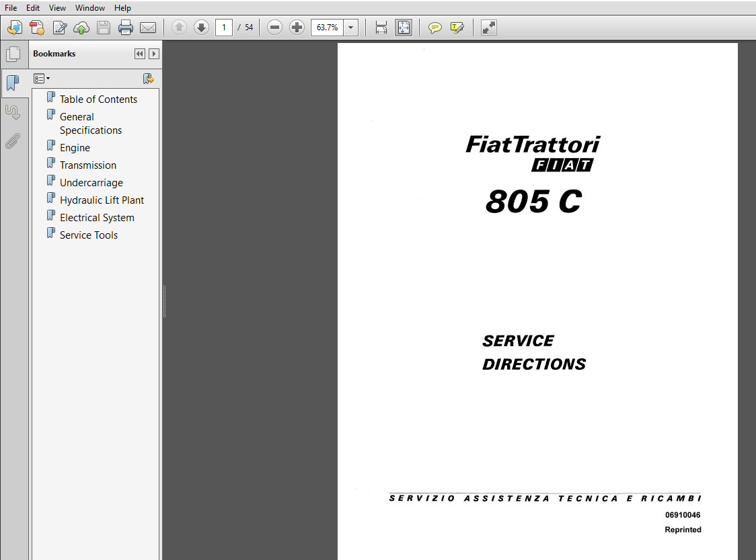Screen dimensions: 756x560
Task: Click the Print file icon
Action: pos(126,28)
